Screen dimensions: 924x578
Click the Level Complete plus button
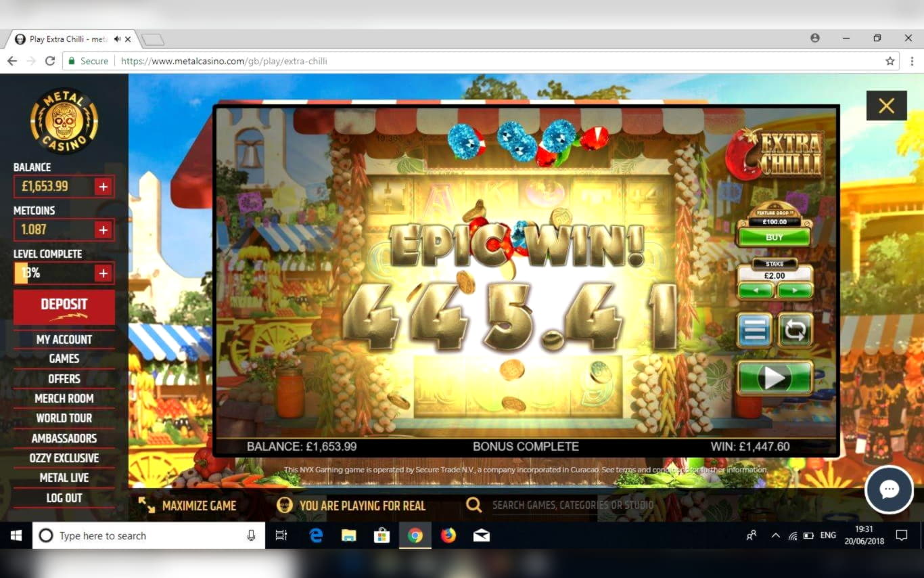click(x=103, y=273)
